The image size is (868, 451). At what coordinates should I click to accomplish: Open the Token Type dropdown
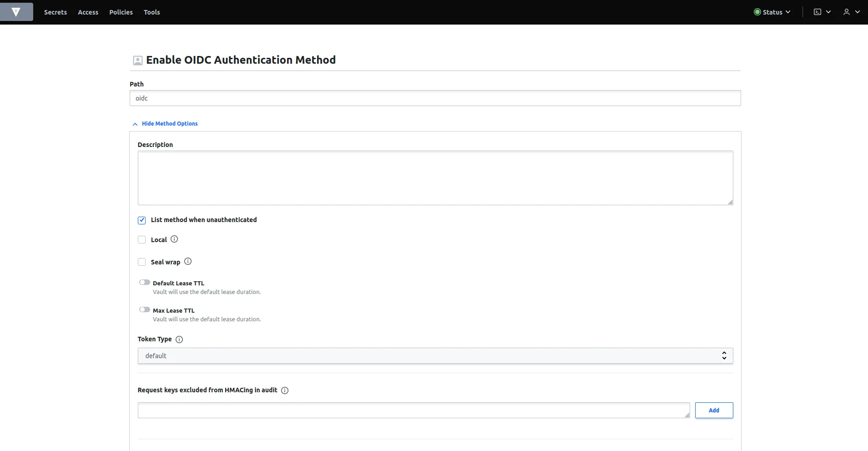[x=435, y=356]
